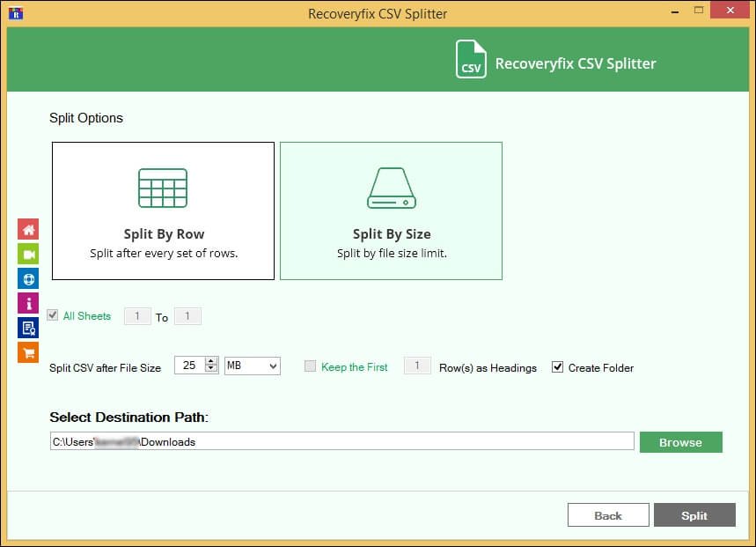Open the license/activation sidebar icon
Screen dimensions: 756x547
28,328
